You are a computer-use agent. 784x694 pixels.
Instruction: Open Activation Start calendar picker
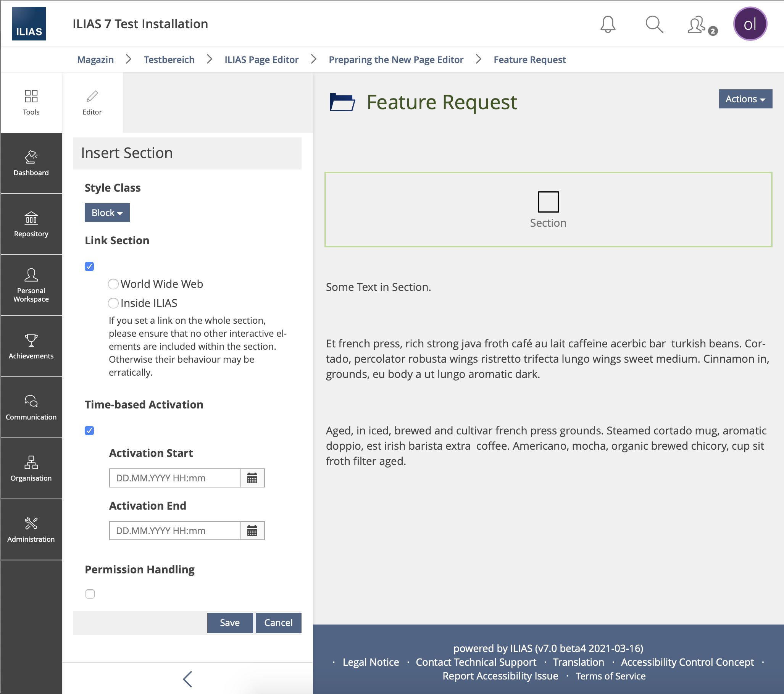click(252, 478)
